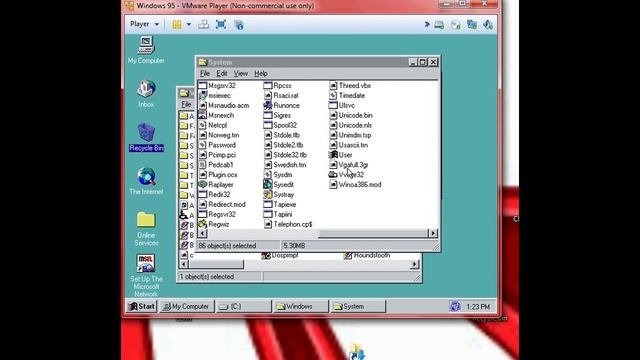Image resolution: width=640 pixels, height=360 pixels.
Task: Select the msiexec file icon
Action: coord(202,96)
